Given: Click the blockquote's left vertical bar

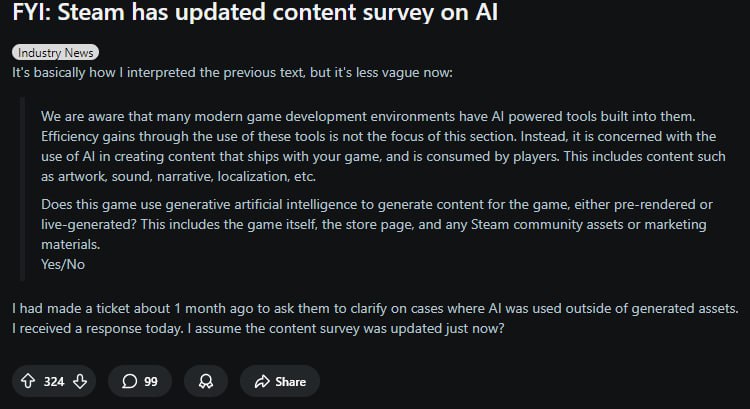Looking at the screenshot, I should (21, 190).
